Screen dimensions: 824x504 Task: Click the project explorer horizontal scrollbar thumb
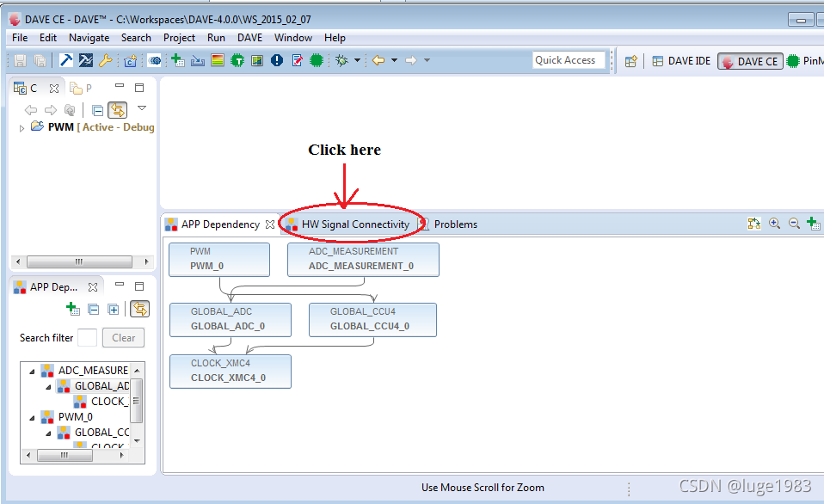coord(79,261)
